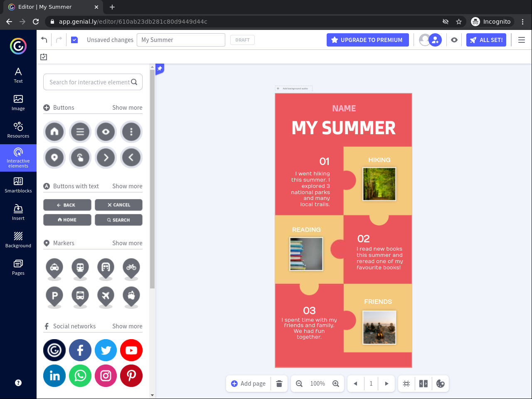Zoom in the canvas
This screenshot has width=532, height=399.
click(336, 384)
